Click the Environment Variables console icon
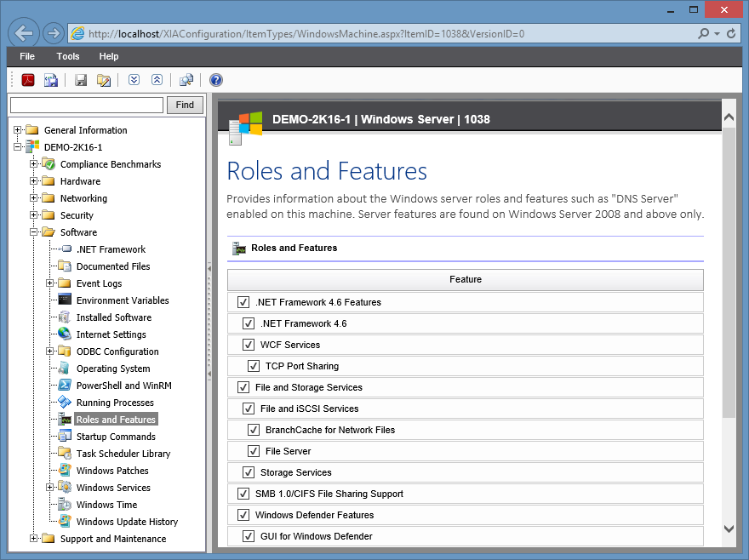 click(x=65, y=300)
